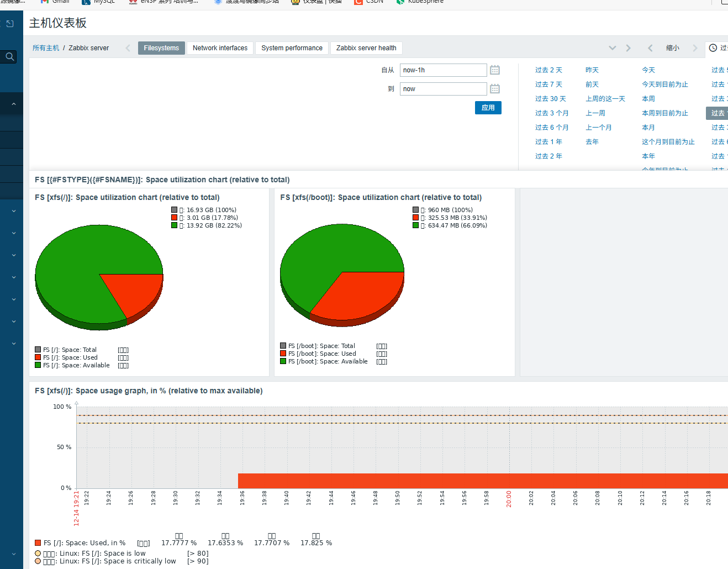Open the 所有主机 breadcrumb link

click(x=46, y=48)
